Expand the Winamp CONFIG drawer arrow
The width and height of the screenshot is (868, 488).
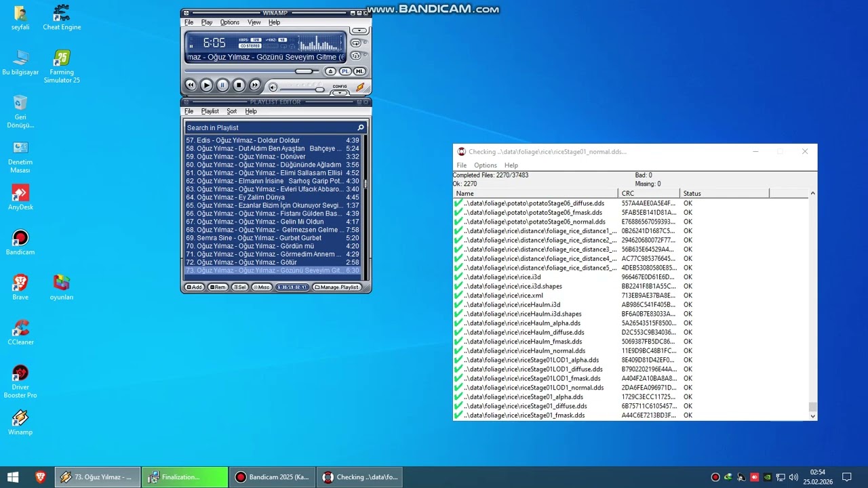(x=340, y=93)
